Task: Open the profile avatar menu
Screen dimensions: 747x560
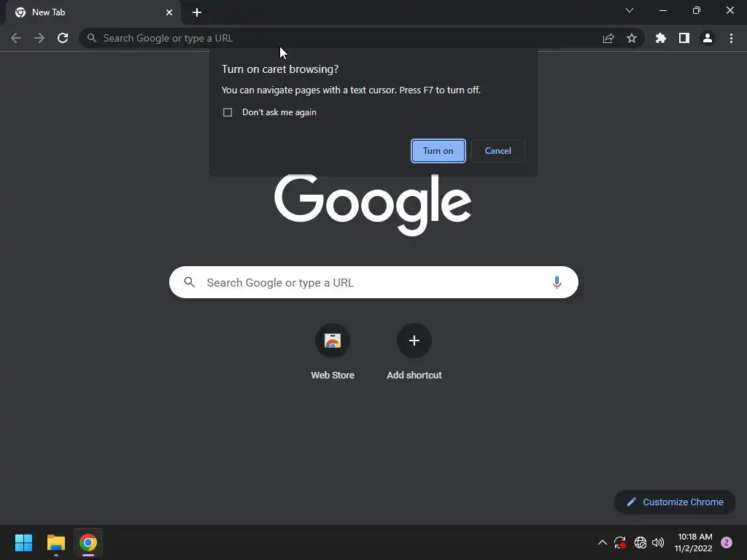Action: (708, 38)
